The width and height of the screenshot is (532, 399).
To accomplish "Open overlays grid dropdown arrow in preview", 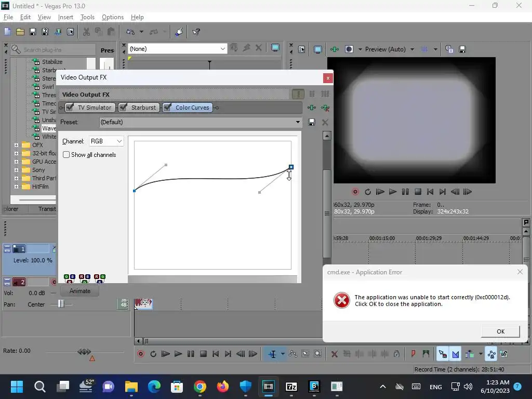I will click(x=435, y=49).
